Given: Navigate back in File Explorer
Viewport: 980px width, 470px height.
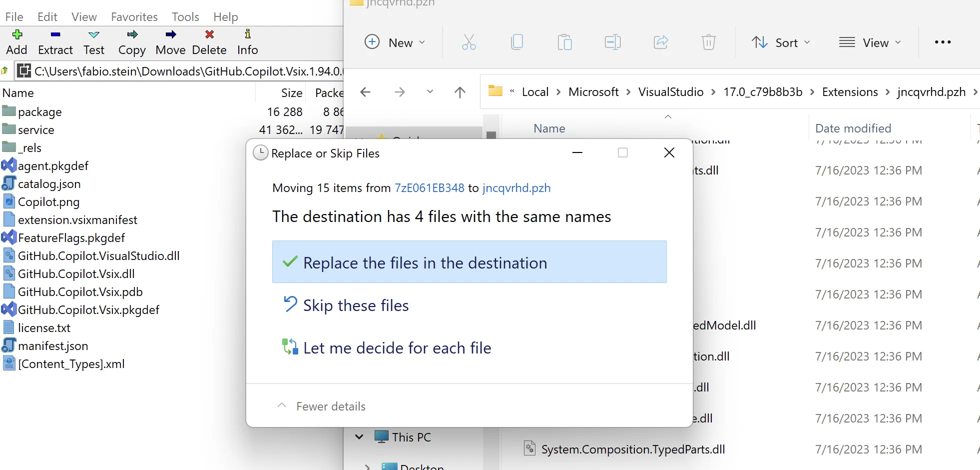Looking at the screenshot, I should coord(366,92).
